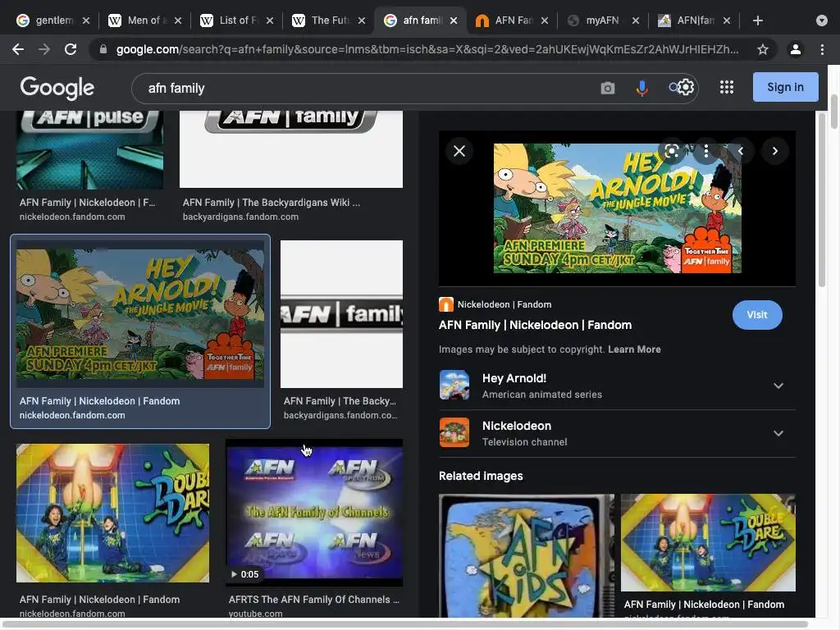840x630 pixels.
Task: Open a new browser tab
Action: (x=757, y=21)
